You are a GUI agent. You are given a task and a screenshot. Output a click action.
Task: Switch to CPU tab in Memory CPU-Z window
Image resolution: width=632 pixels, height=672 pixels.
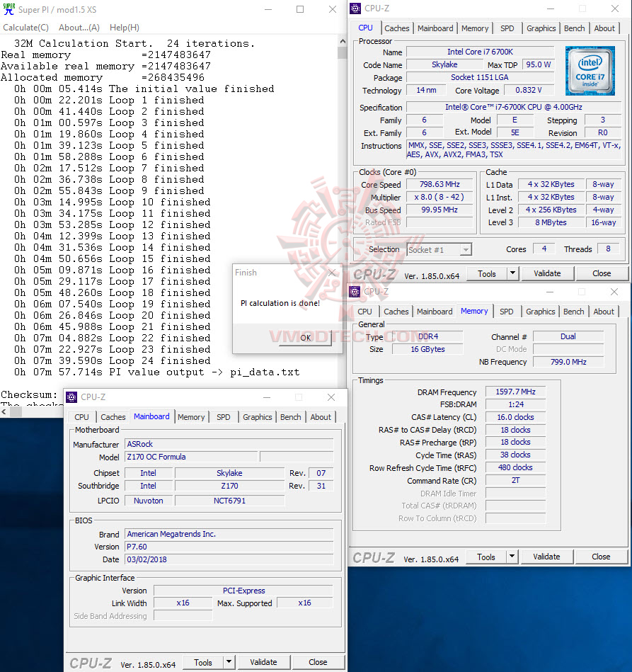tap(364, 312)
